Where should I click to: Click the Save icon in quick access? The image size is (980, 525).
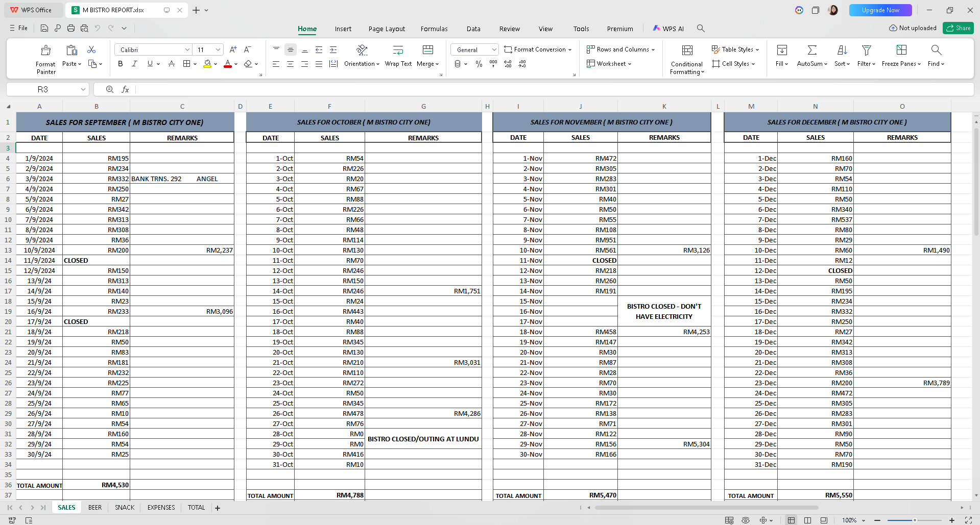(x=44, y=29)
